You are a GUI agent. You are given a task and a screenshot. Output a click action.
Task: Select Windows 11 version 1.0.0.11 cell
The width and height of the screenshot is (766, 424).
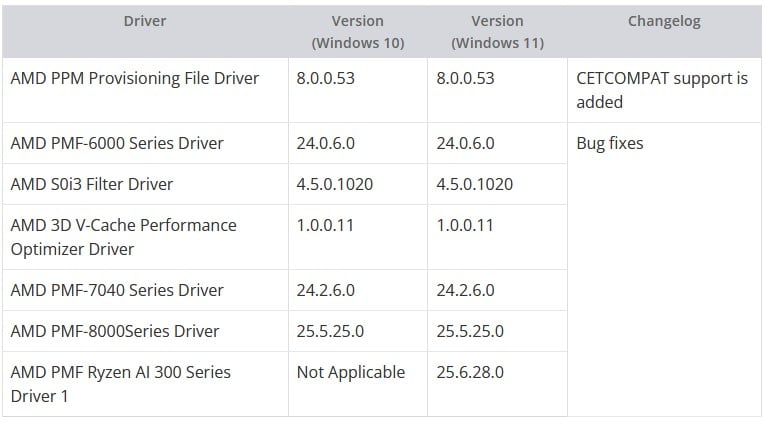click(x=465, y=225)
